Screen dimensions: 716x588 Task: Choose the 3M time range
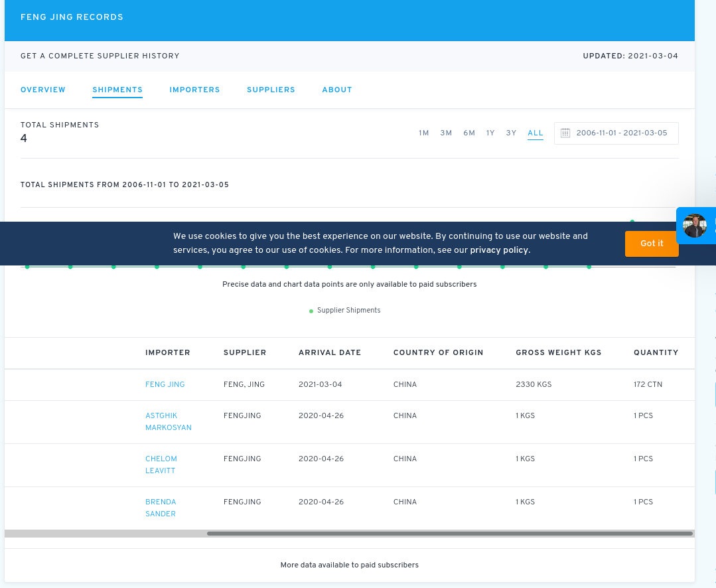446,133
